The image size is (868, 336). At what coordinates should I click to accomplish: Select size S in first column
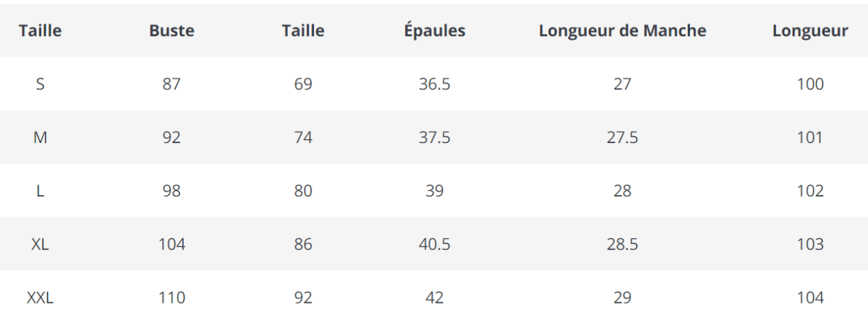(41, 84)
